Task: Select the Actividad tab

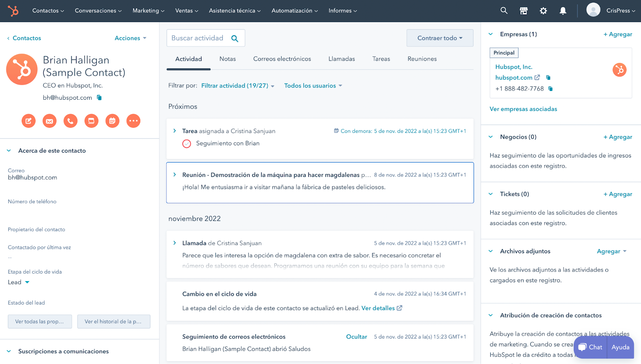Action: point(189,59)
